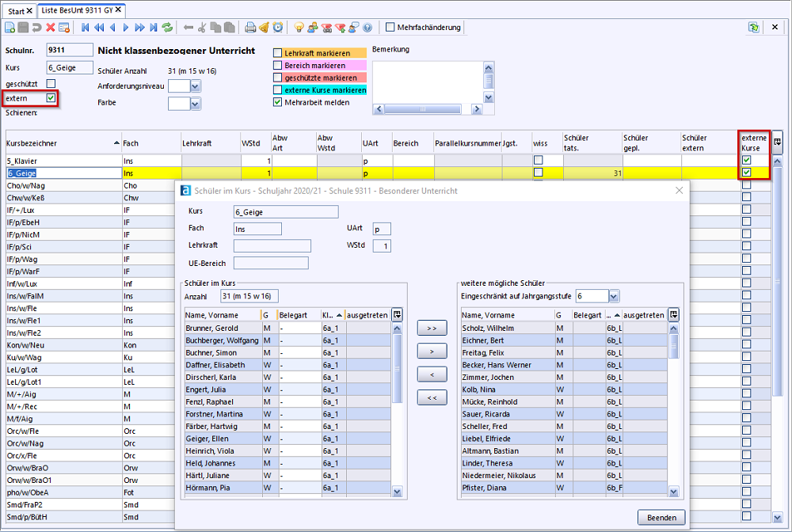Open Eingeschränkt auf Jahrgangsstufe dropdown
Viewport: 792px width, 532px height.
614,296
